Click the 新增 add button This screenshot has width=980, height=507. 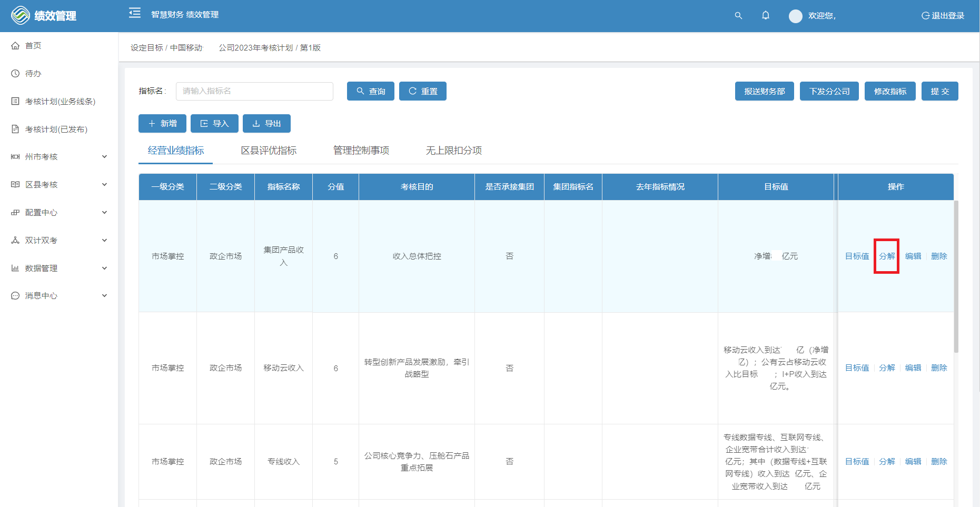coord(162,124)
